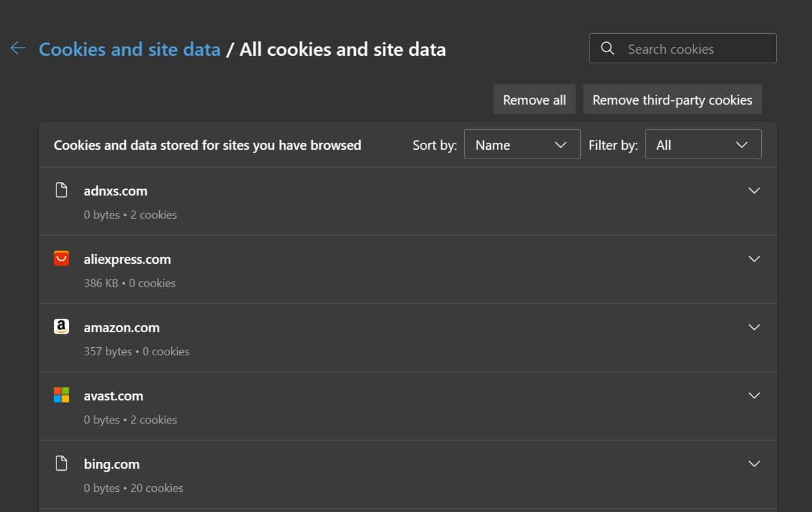Image resolution: width=812 pixels, height=512 pixels.
Task: Click the adnxs.com document icon
Action: tap(61, 191)
